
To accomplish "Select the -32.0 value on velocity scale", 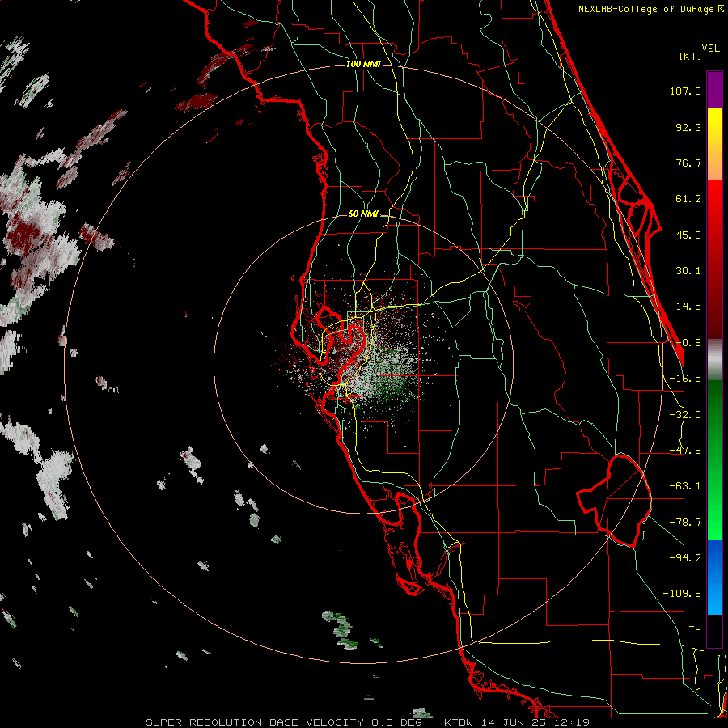I will [685, 415].
